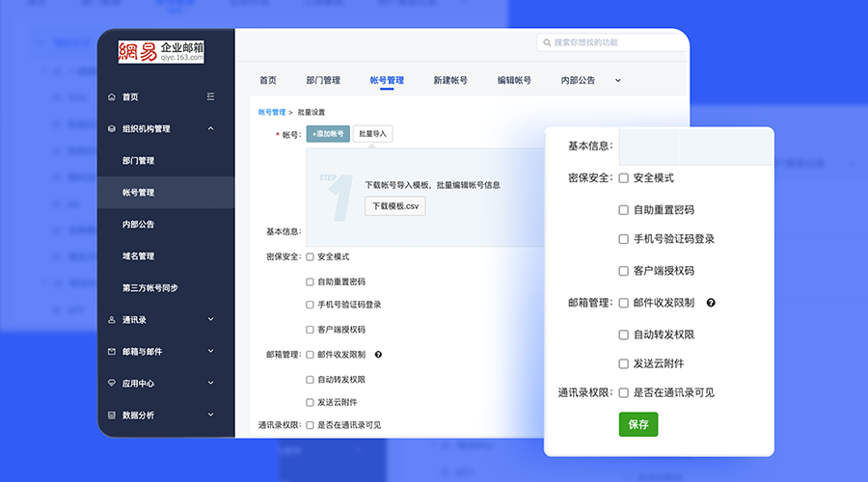Screen dimensions: 868x482
Task: Click help icon beside 邮件收发限制 in enlarged panel
Action: [x=711, y=303]
